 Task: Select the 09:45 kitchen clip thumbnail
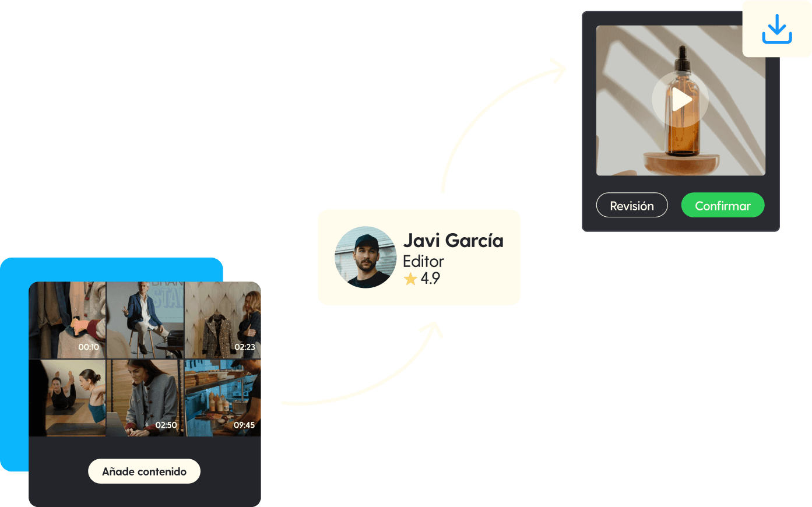223,398
